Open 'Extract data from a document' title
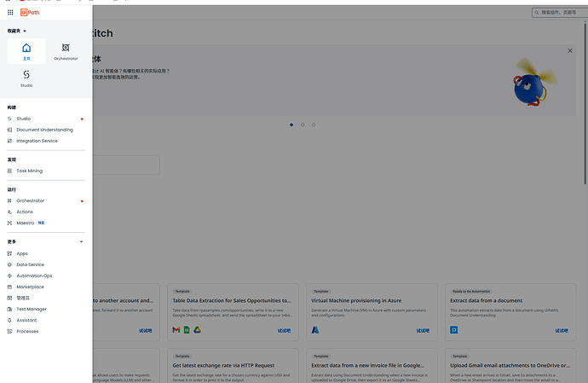This screenshot has height=383, width=588. (x=486, y=301)
